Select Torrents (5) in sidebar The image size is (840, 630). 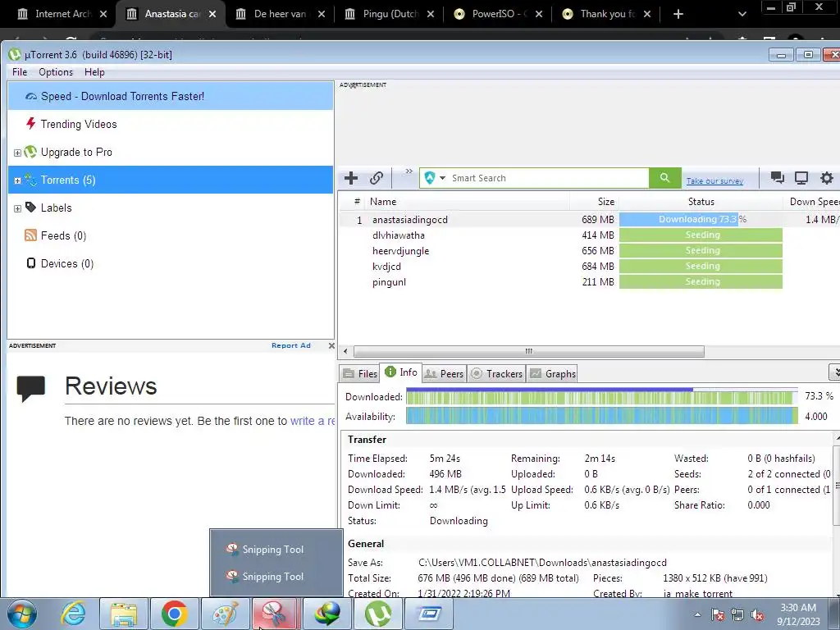click(171, 180)
